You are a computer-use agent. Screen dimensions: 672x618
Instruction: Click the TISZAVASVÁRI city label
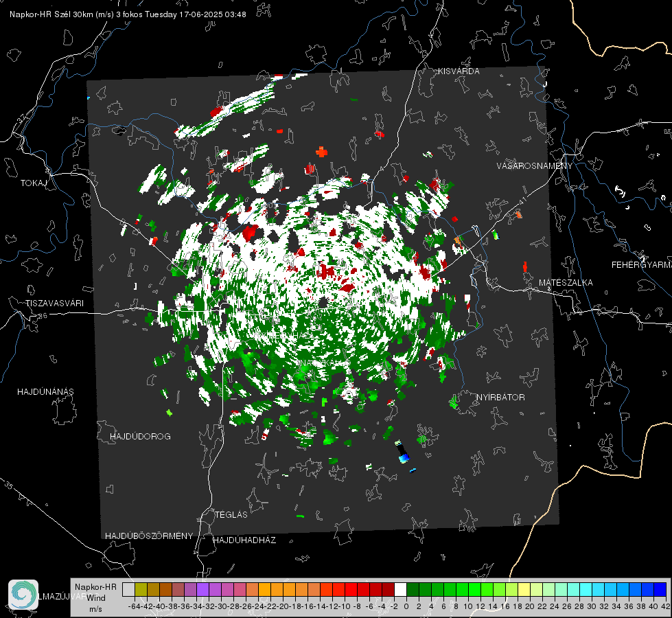[54, 304]
